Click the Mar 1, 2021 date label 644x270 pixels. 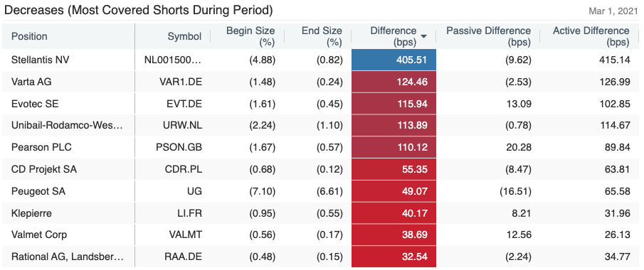pyautogui.click(x=613, y=11)
